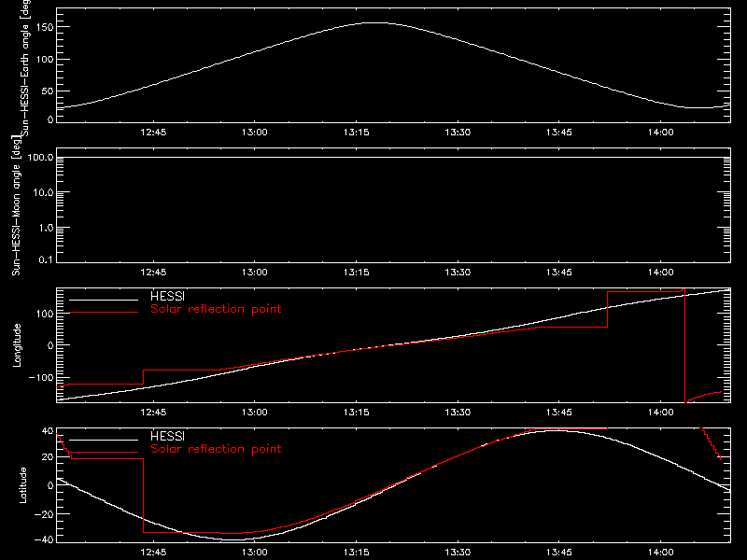Click 0 tick on Longitude axis
This screenshot has height=560, width=747.
click(x=50, y=345)
